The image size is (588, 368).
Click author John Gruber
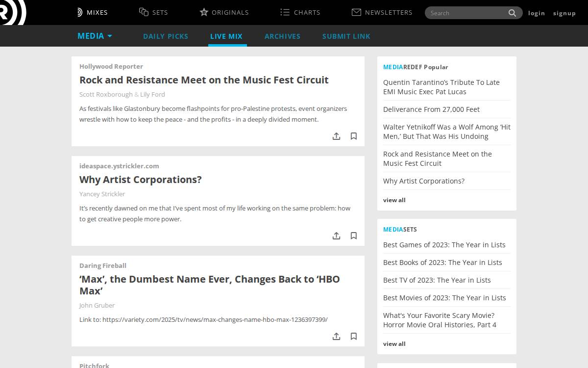(x=97, y=305)
